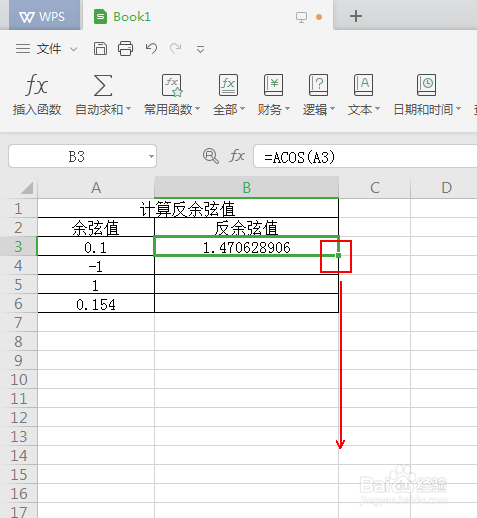This screenshot has height=518, width=477.
Task: Click the merged title cell 计算反余弦值
Action: [x=188, y=209]
